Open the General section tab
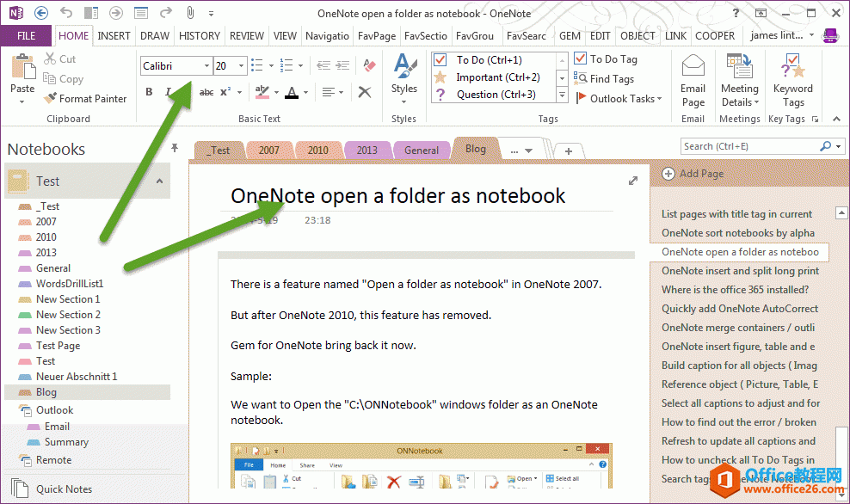850x504 pixels. coord(422,150)
